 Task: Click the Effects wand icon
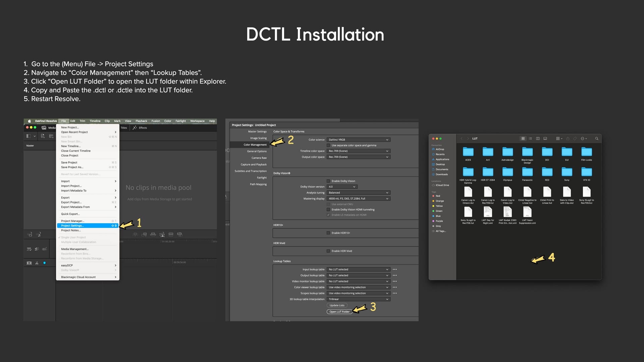click(135, 128)
